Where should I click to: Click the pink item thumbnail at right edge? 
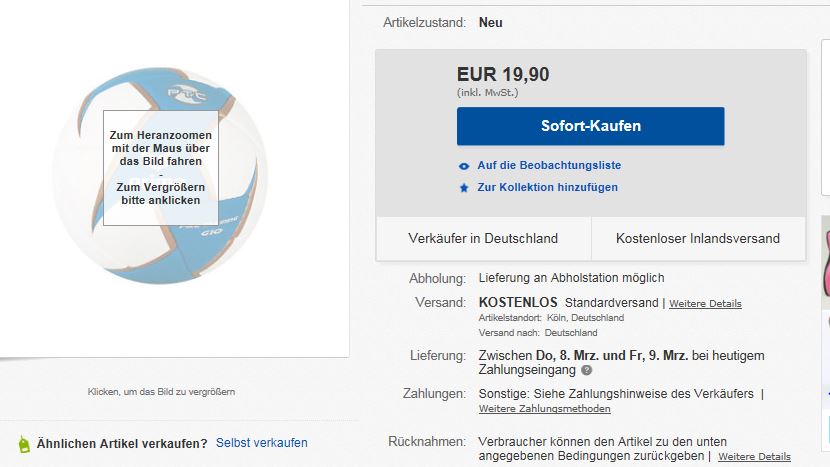point(825,262)
